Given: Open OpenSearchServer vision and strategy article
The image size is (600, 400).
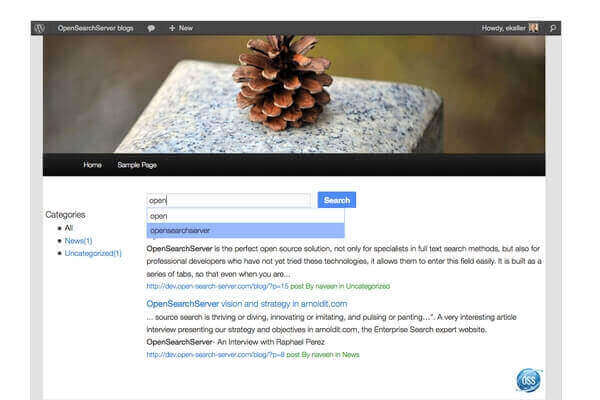Looking at the screenshot, I should [x=247, y=304].
